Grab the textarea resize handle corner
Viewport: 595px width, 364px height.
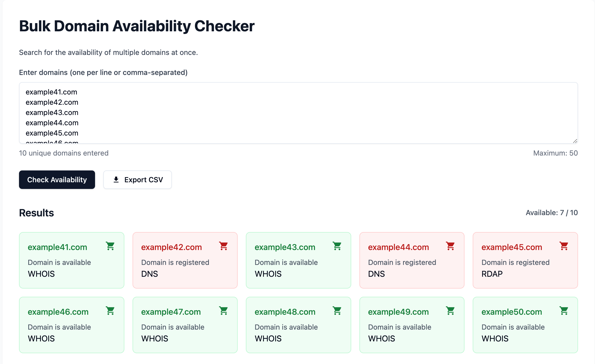click(x=575, y=141)
